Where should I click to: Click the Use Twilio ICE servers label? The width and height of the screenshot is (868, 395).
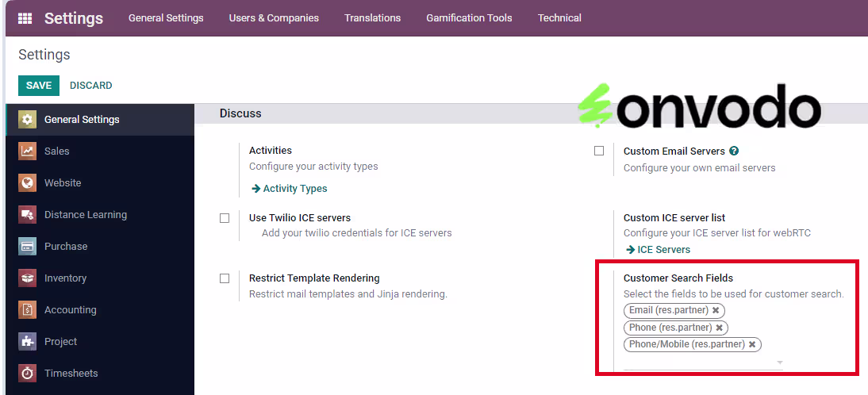(300, 218)
